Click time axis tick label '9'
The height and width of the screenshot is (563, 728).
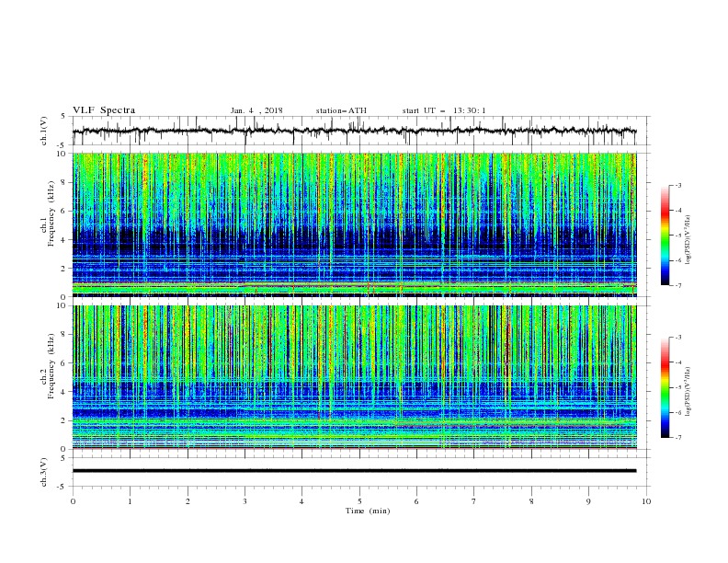pos(588,501)
